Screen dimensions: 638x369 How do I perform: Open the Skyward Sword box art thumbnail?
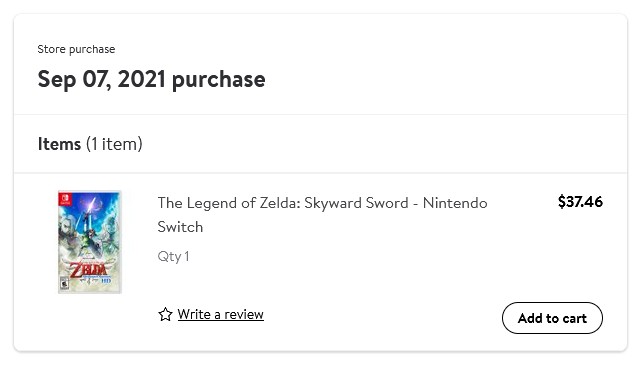pos(90,242)
